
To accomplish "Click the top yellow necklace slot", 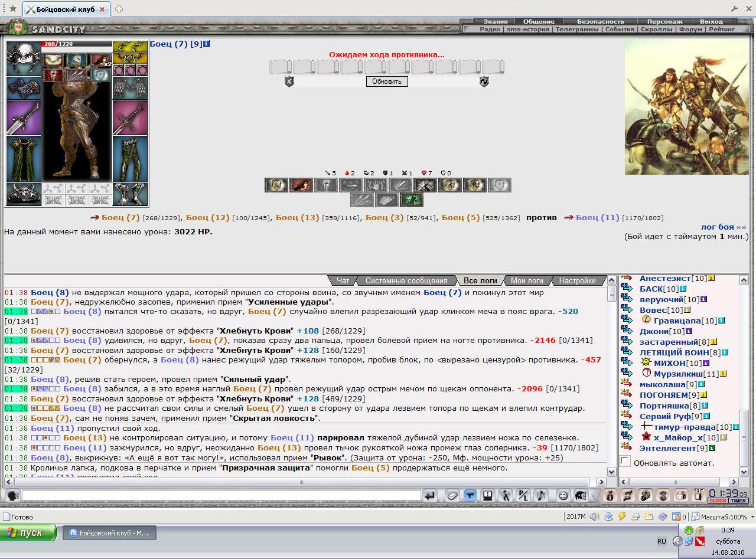I will pyautogui.click(x=130, y=47).
